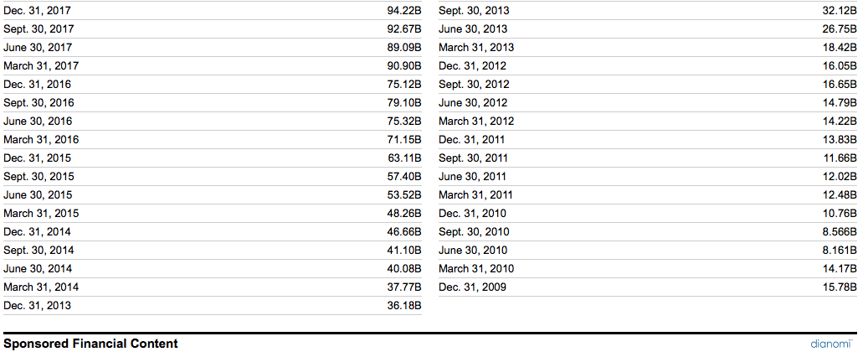868x357 pixels.
Task: Select the Sept. 30, 2017 row
Action: 213,28
